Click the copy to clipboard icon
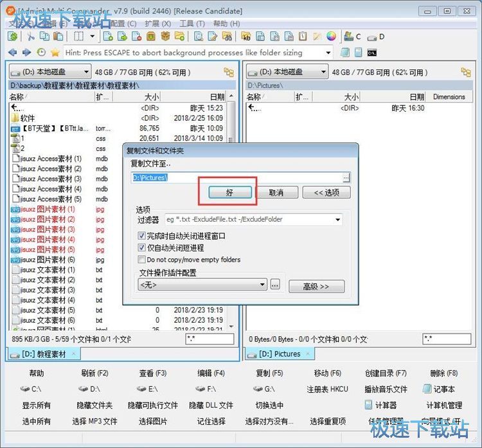Screen dimensions: 482x448 [x=44, y=37]
